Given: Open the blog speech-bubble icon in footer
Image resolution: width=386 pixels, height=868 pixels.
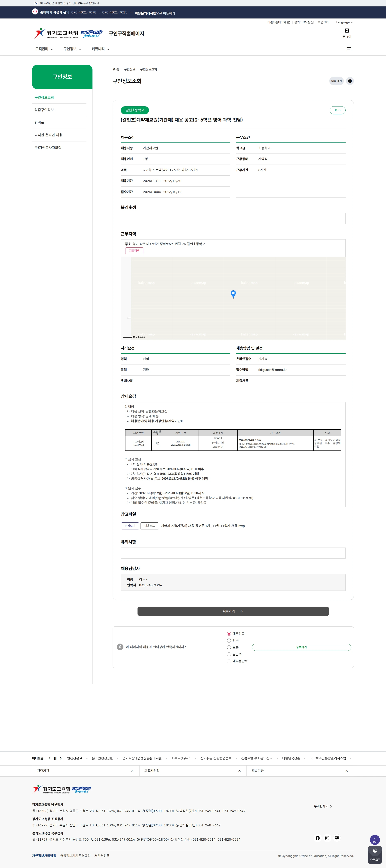Looking at the screenshot, I should [337, 838].
